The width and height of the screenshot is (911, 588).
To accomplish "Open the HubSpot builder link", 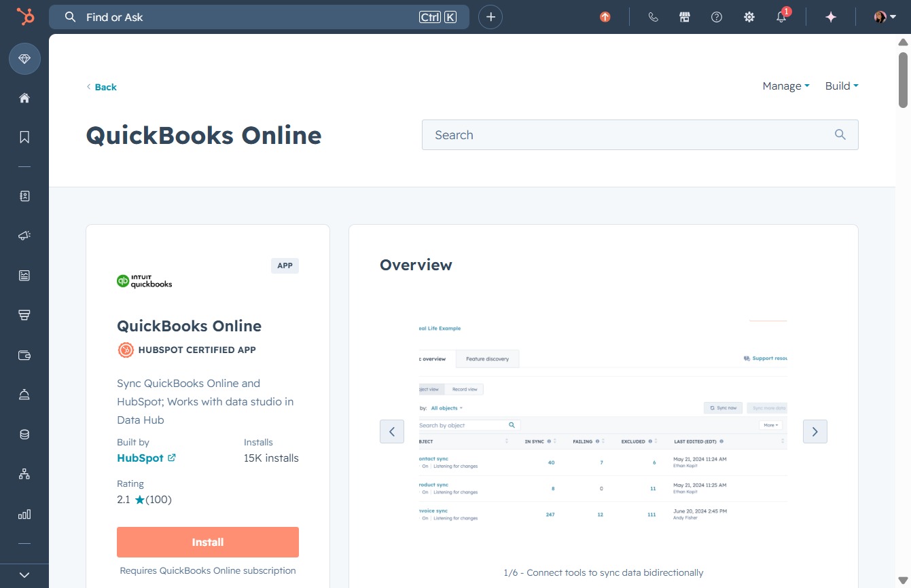I will (140, 458).
